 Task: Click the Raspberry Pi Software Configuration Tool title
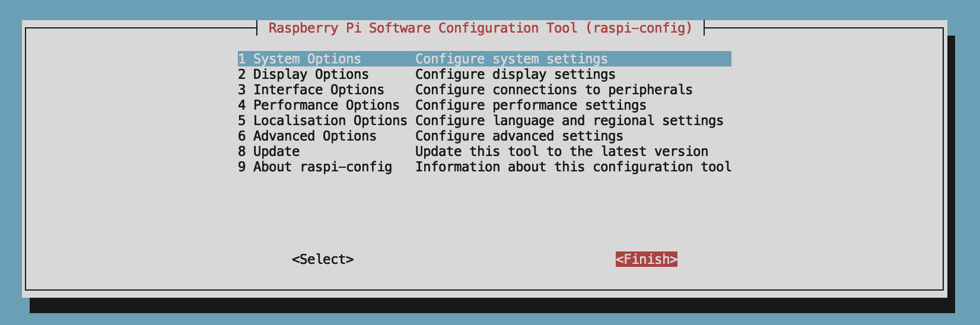[x=481, y=28]
